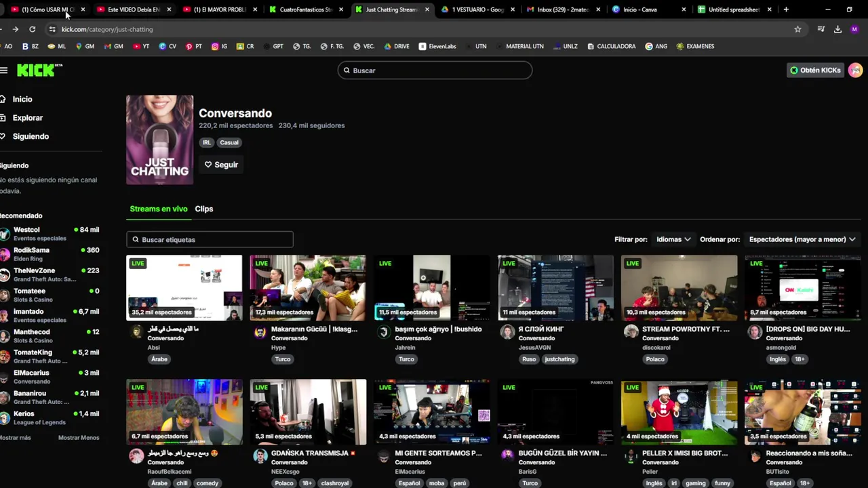Open the DRIVE bookmark
Image resolution: width=868 pixels, height=488 pixels.
click(397, 46)
